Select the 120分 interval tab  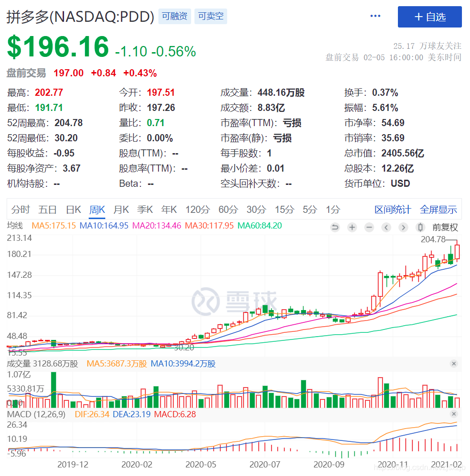pyautogui.click(x=198, y=210)
